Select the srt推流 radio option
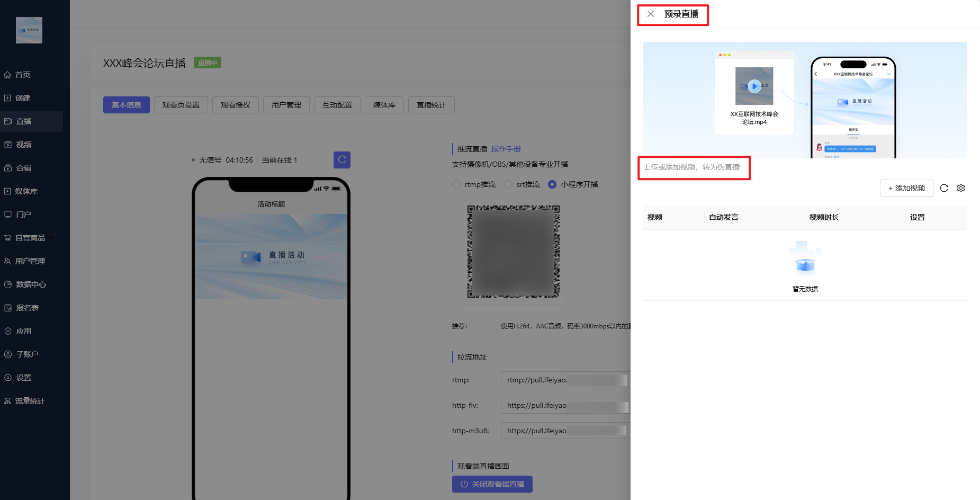Viewport: 980px width, 500px height. click(508, 184)
